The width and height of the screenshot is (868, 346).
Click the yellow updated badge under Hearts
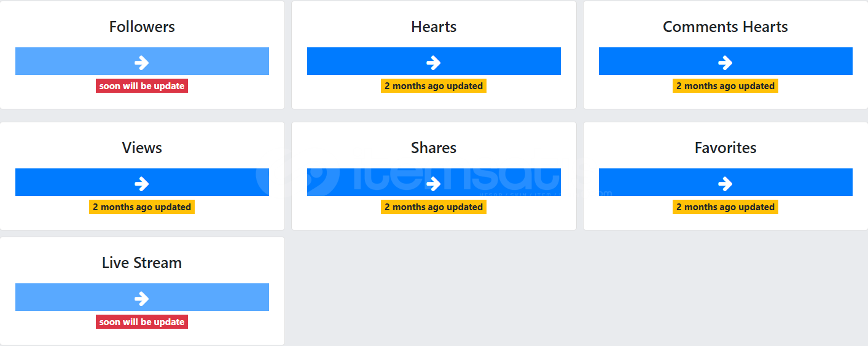[x=434, y=86]
